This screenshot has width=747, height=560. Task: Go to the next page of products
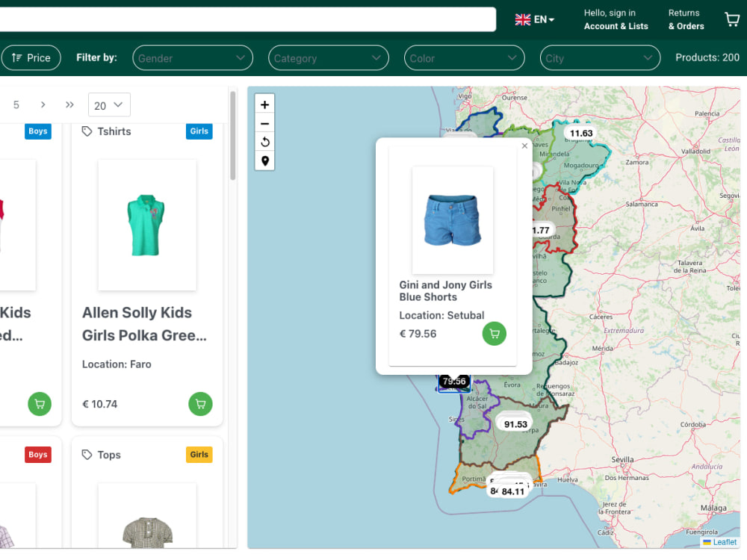click(43, 105)
